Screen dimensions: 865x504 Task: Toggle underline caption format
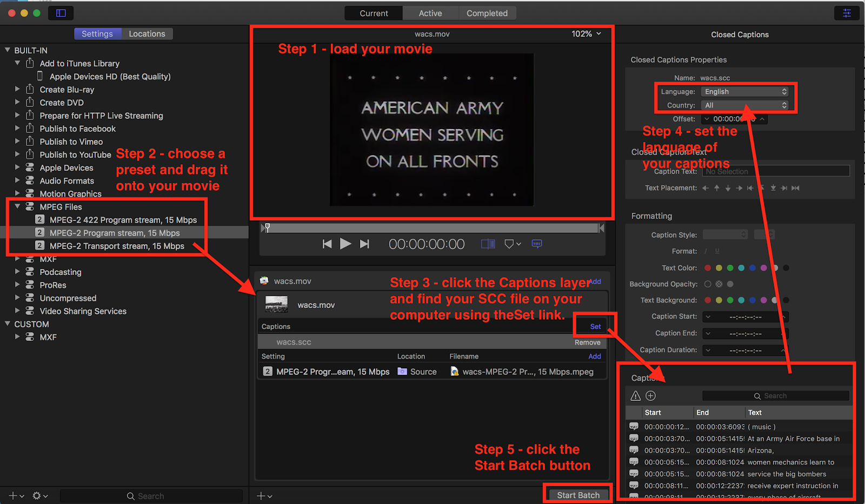point(717,251)
